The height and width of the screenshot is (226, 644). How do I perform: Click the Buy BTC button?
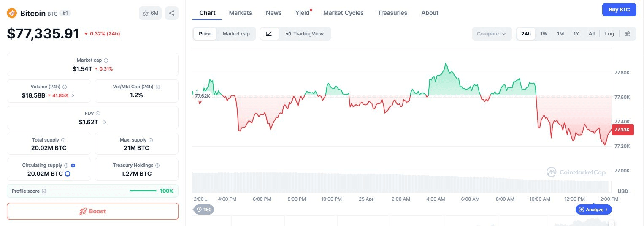pos(619,10)
